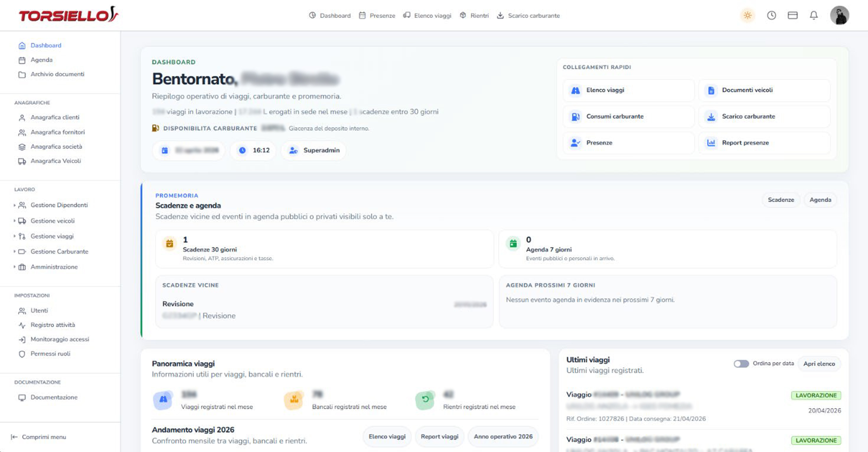The height and width of the screenshot is (452, 868).
Task: Open the clock history icon in header
Action: click(772, 16)
